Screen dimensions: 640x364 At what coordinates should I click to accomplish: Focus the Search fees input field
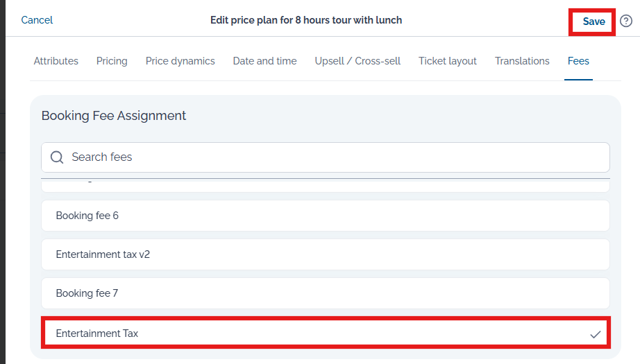(x=333, y=157)
